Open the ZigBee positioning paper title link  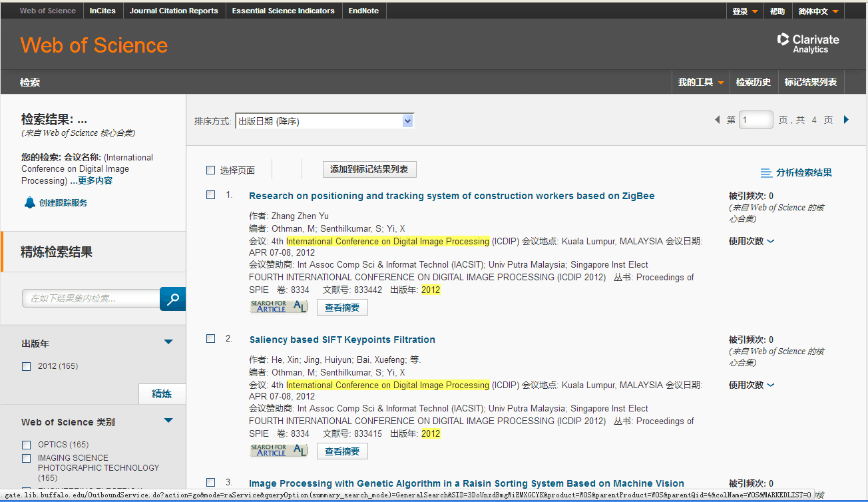click(451, 196)
